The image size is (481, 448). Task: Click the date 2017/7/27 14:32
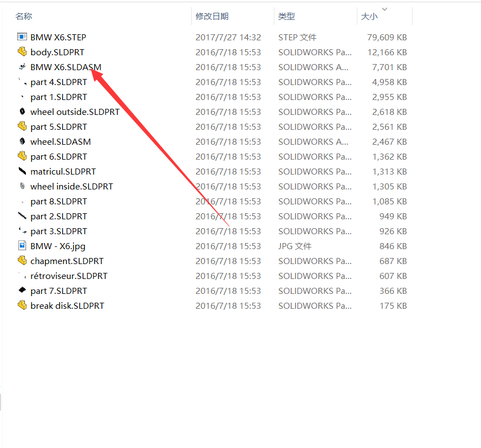click(x=228, y=38)
